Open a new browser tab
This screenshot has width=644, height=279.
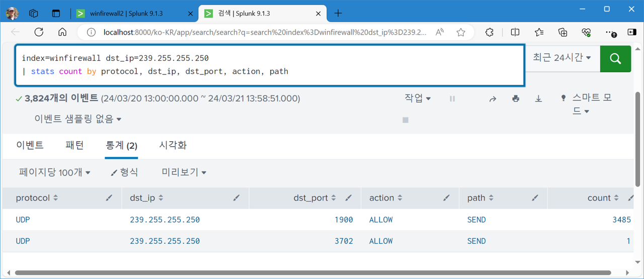coord(338,14)
